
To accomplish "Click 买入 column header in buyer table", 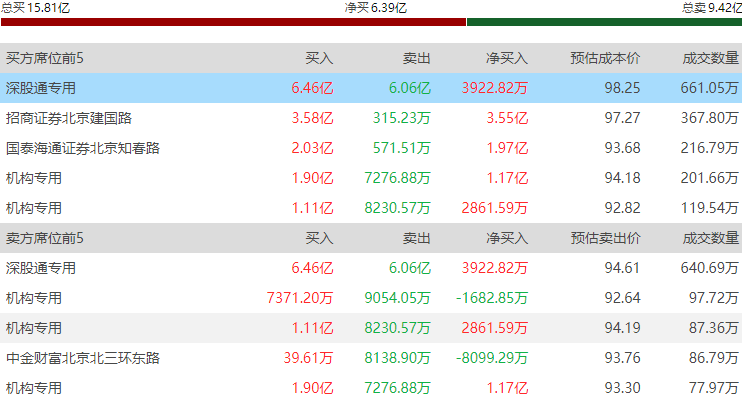I will click(319, 58).
